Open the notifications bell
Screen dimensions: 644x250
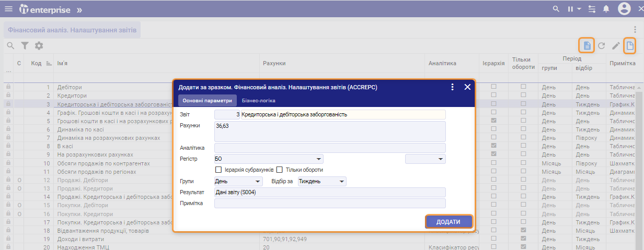(606, 9)
